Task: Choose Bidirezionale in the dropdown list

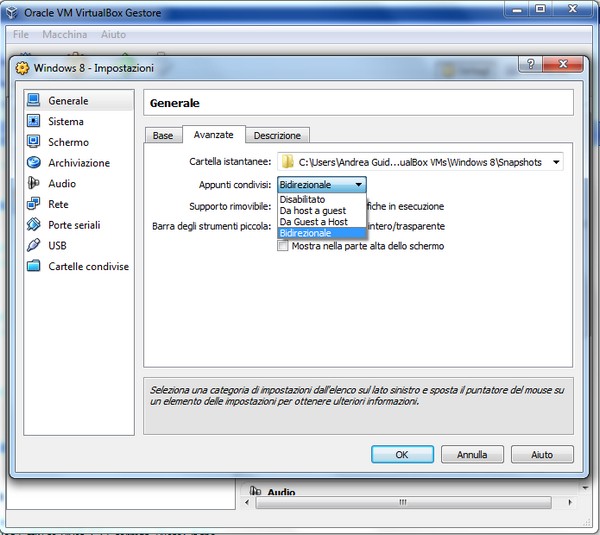Action: tap(321, 233)
